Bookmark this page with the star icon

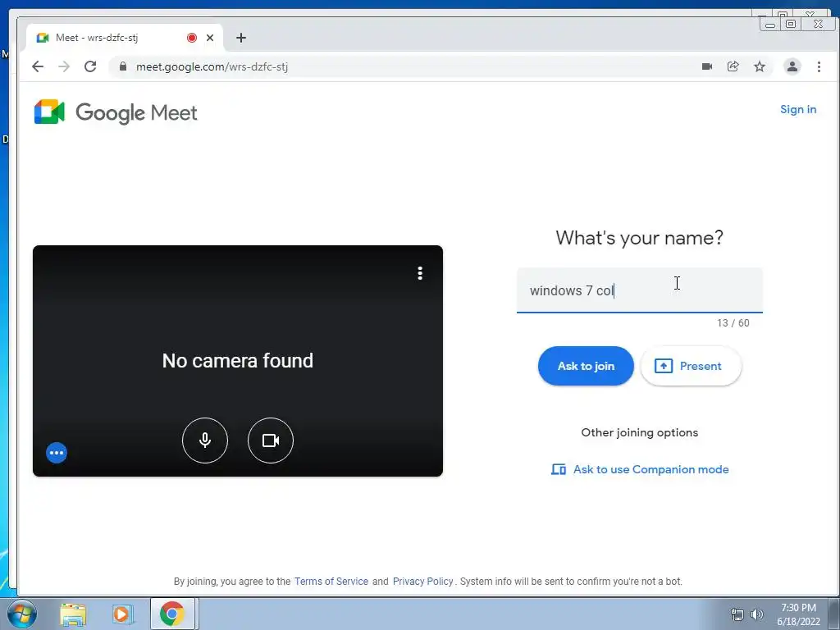pos(759,66)
